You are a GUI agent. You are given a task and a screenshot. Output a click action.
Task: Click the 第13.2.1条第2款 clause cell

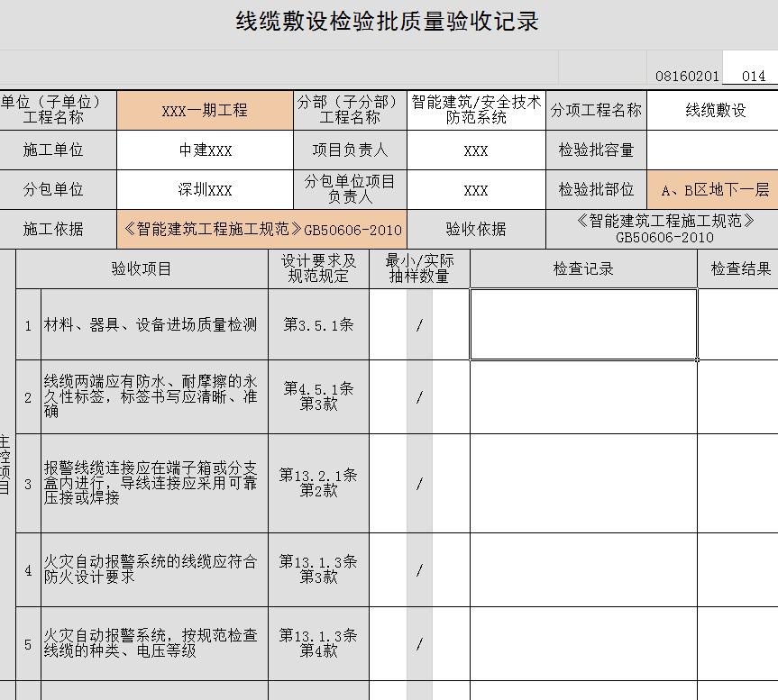[x=318, y=483]
